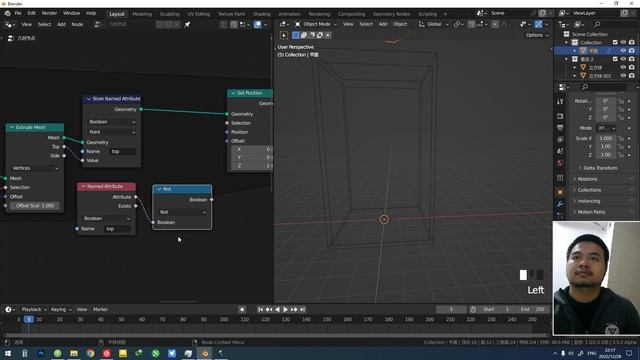The image size is (640, 360).
Task: Click the Windows Start button
Action: (x=8, y=353)
